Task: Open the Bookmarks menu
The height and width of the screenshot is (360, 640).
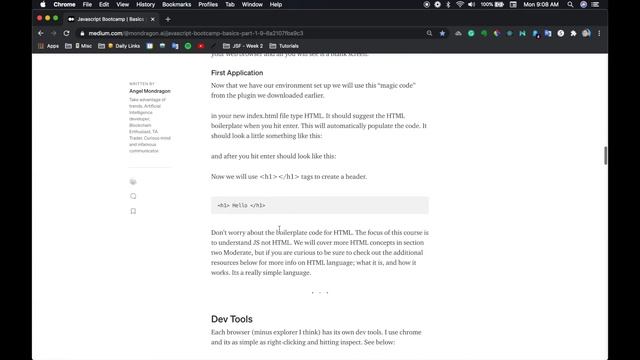Action: pos(177,4)
